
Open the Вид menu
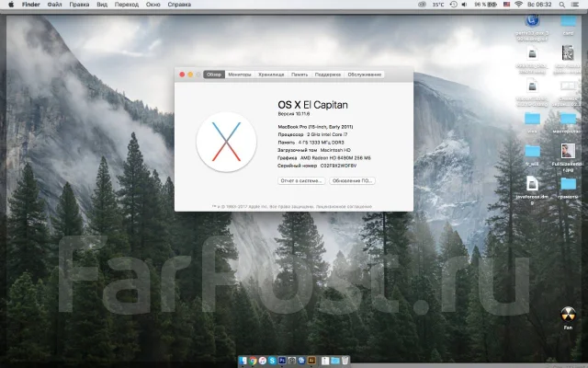click(x=102, y=5)
